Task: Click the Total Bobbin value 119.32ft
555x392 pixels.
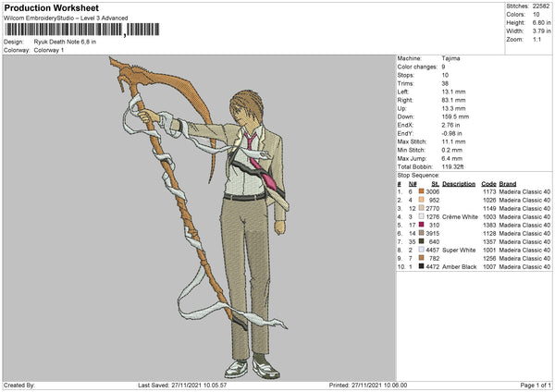Action: pyautogui.click(x=452, y=166)
